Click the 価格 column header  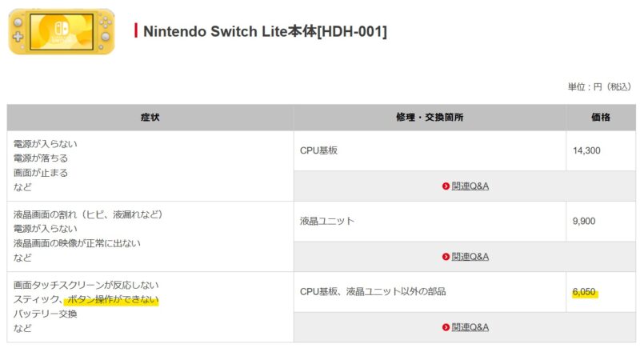(x=601, y=118)
